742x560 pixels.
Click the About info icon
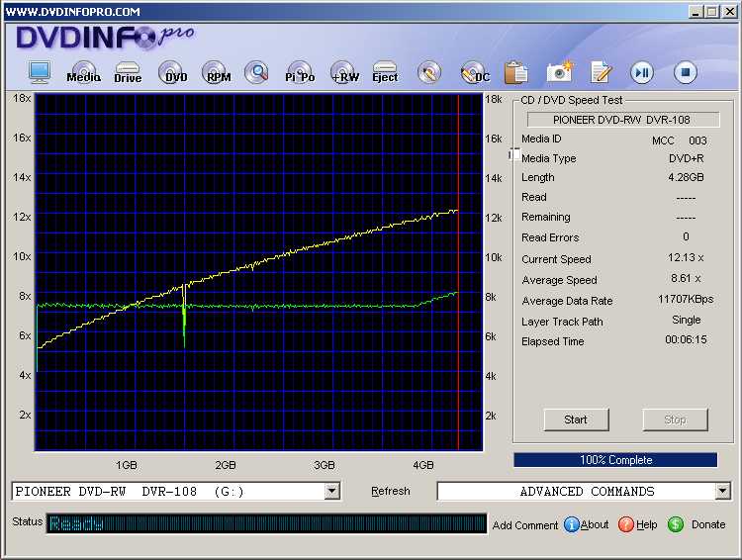tap(571, 524)
